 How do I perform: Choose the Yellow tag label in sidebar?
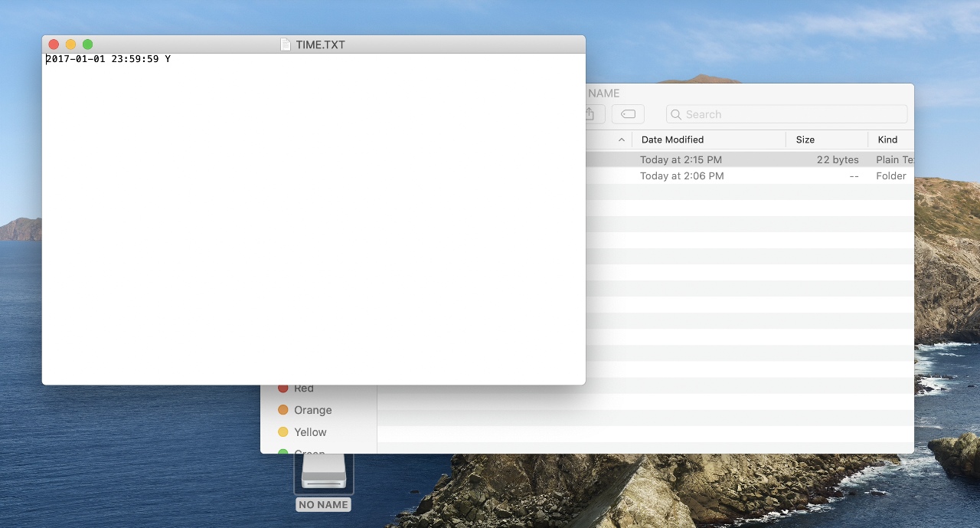tap(310, 432)
